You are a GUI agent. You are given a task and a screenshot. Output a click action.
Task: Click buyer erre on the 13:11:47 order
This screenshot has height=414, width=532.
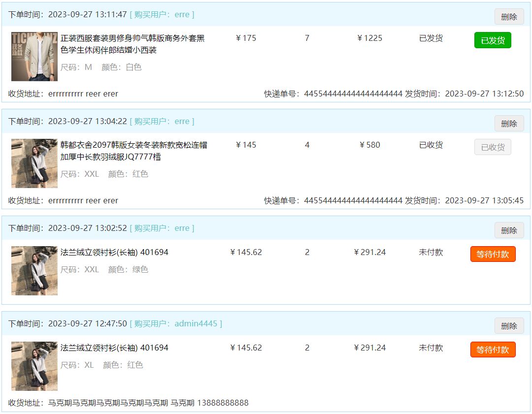click(x=182, y=14)
